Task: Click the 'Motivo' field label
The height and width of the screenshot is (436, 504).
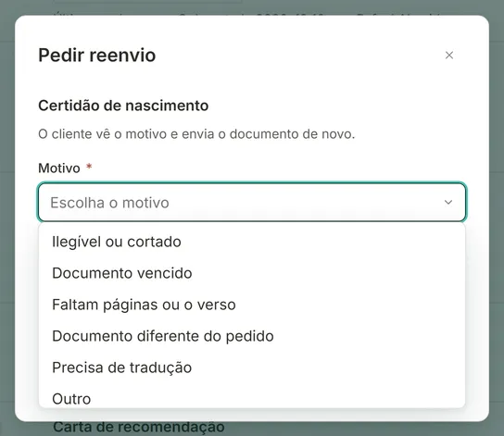Action: [x=59, y=168]
